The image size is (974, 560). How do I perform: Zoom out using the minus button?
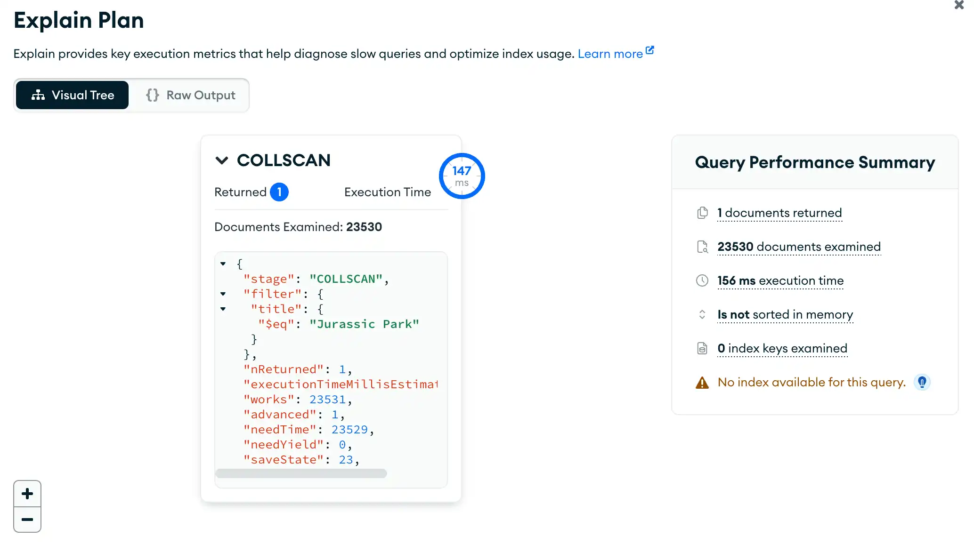27,519
